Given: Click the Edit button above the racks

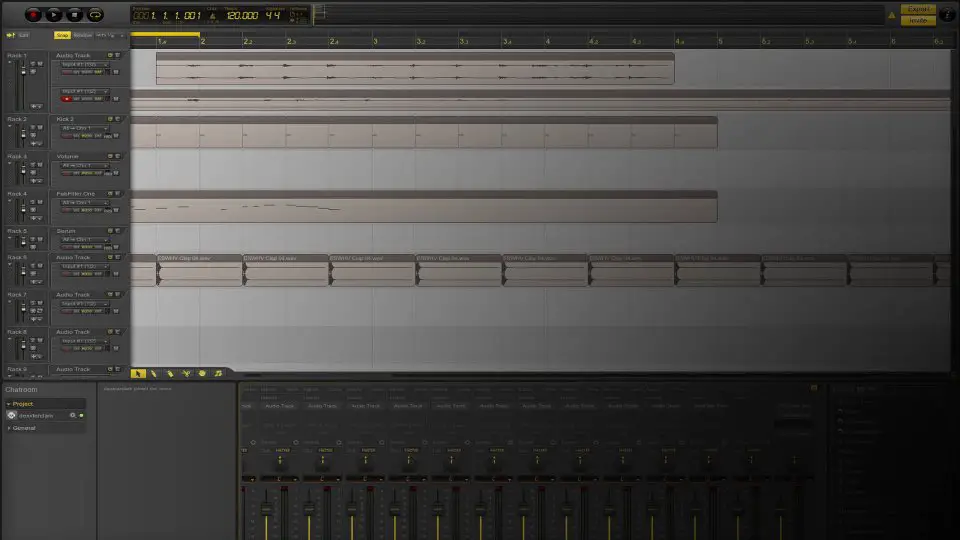Looking at the screenshot, I should tap(24, 36).
